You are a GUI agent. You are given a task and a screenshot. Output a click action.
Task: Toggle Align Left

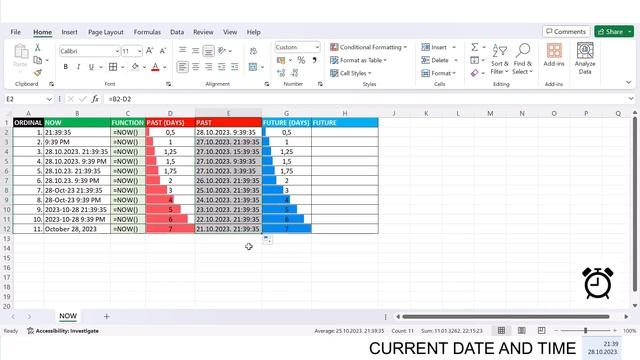[182, 67]
